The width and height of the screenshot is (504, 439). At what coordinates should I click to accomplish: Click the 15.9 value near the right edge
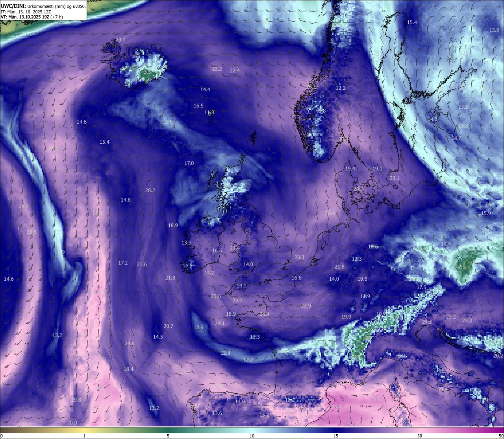486,213
